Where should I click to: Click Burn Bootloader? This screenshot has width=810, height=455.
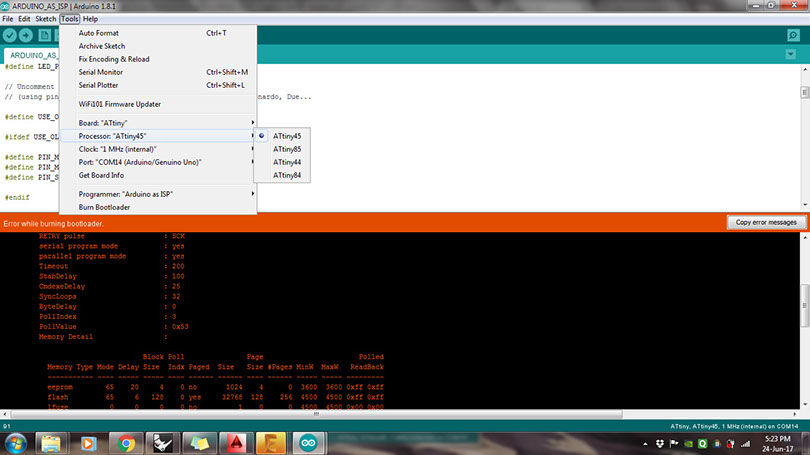click(x=158, y=207)
